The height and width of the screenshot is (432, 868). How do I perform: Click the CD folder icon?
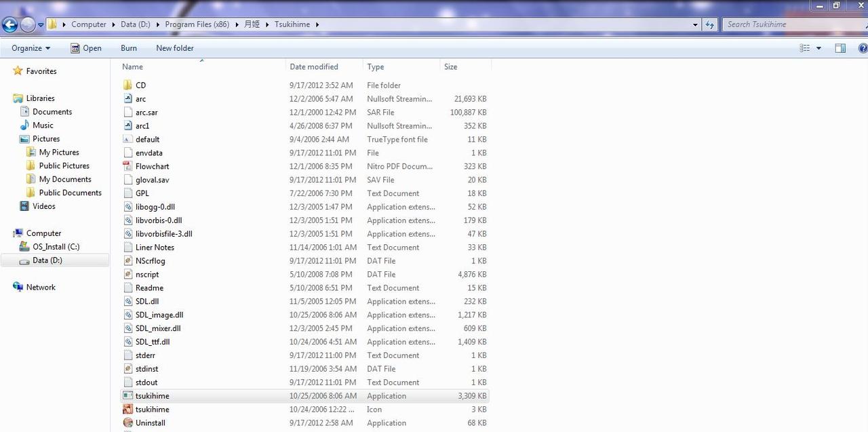coord(128,85)
